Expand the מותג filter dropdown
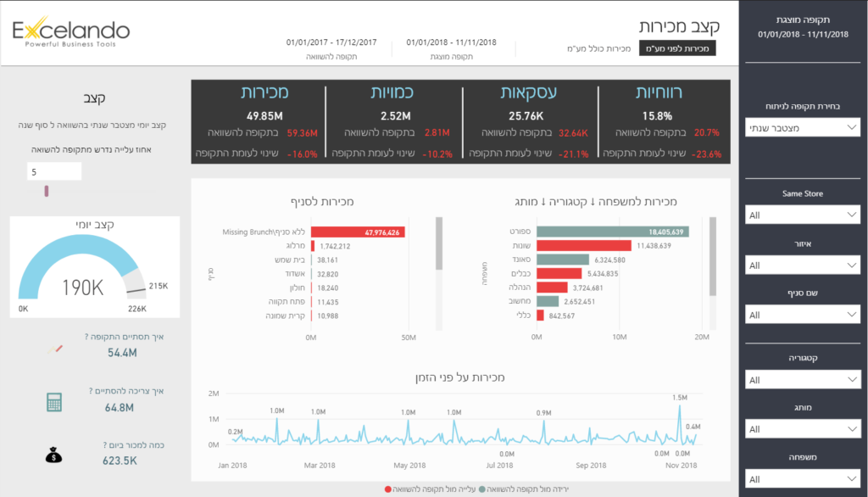 pos(803,429)
